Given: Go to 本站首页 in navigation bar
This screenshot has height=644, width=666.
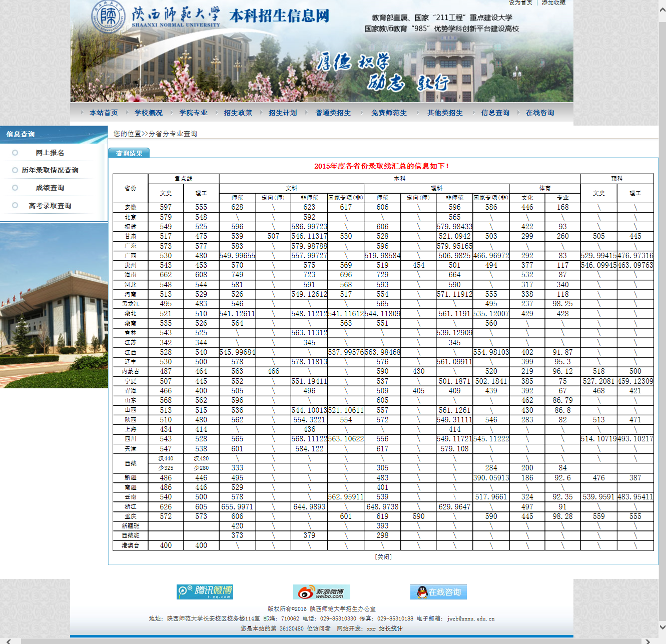Looking at the screenshot, I should [x=104, y=113].
